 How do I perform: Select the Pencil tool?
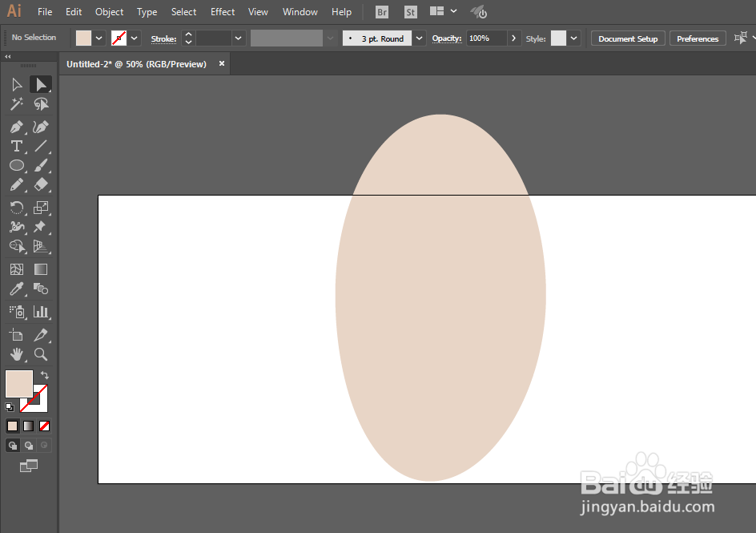click(16, 184)
